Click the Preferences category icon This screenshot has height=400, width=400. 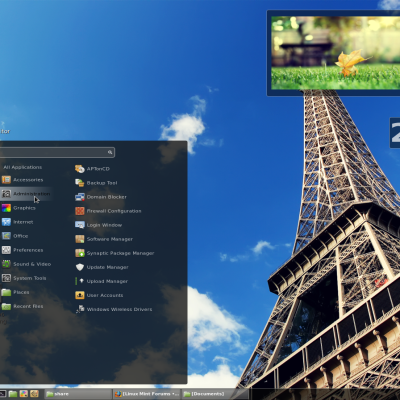point(6,250)
